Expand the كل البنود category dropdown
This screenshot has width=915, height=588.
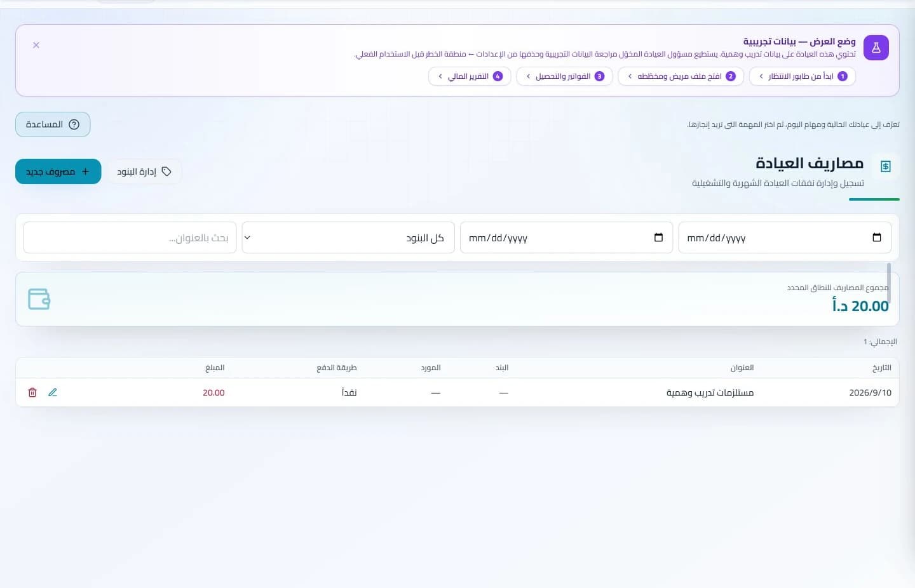(x=348, y=237)
